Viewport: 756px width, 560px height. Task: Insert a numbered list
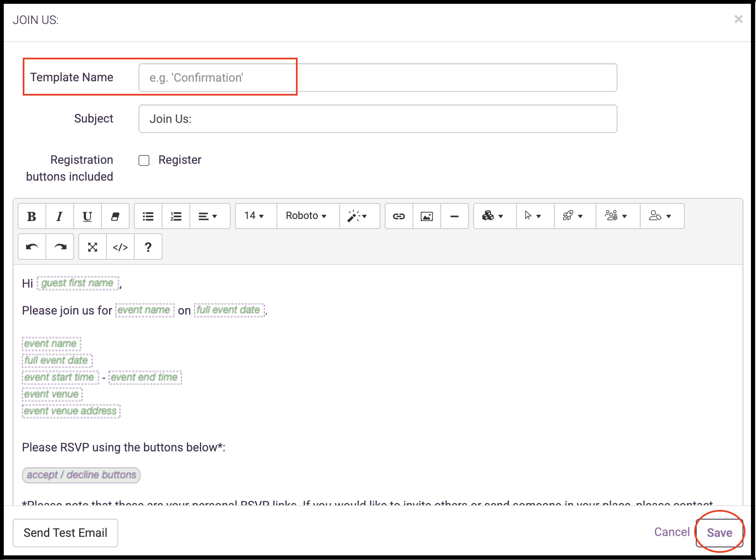tap(176, 216)
